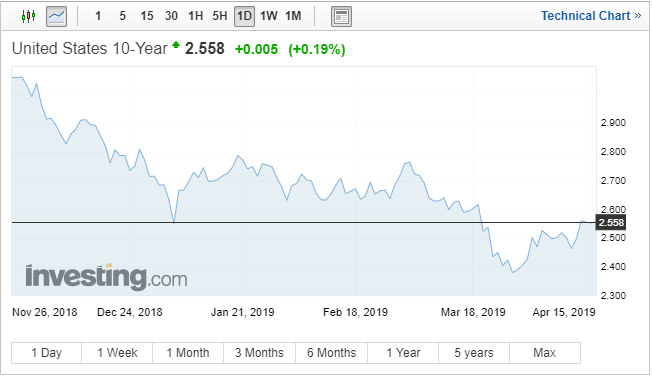View the Max time range
652x377 pixels.
[545, 353]
